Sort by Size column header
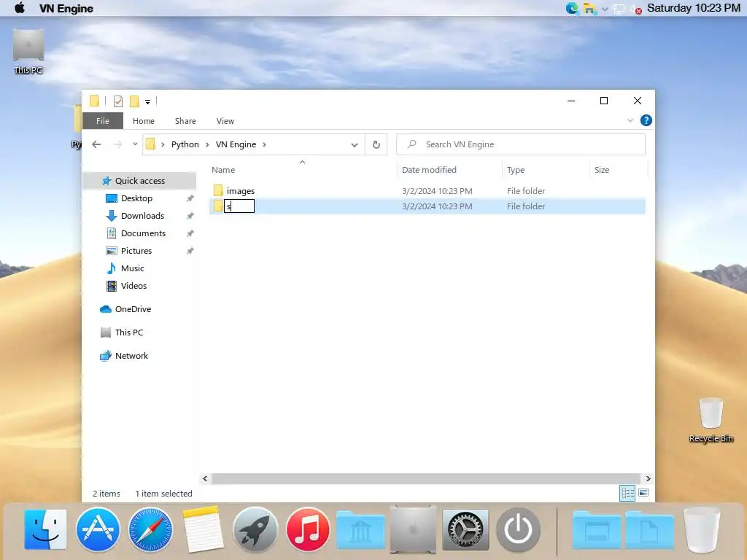 (x=602, y=170)
